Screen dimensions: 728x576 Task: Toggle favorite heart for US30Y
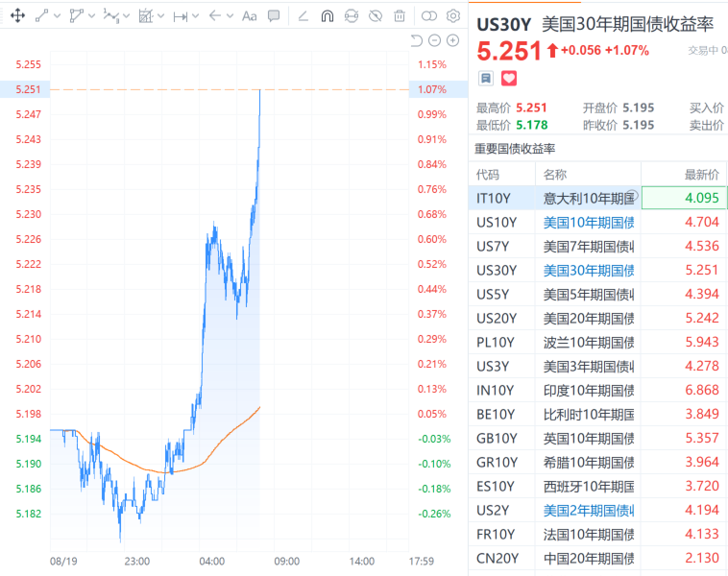(509, 78)
